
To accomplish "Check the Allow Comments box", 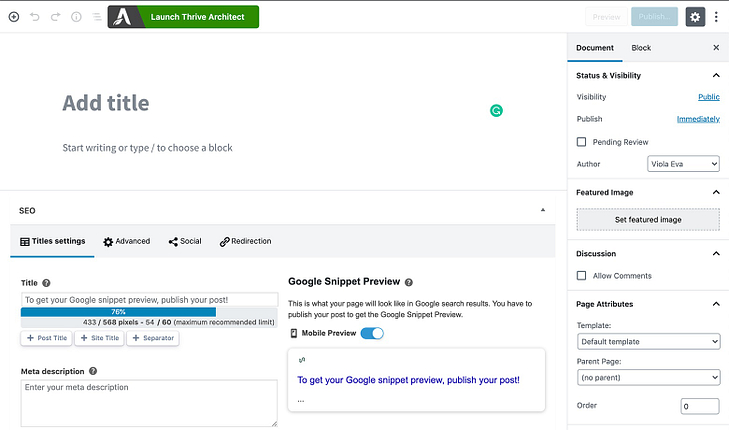I will click(581, 276).
